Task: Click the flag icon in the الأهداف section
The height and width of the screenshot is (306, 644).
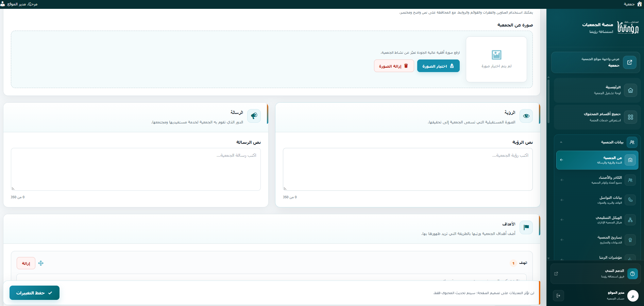Action: (x=526, y=227)
